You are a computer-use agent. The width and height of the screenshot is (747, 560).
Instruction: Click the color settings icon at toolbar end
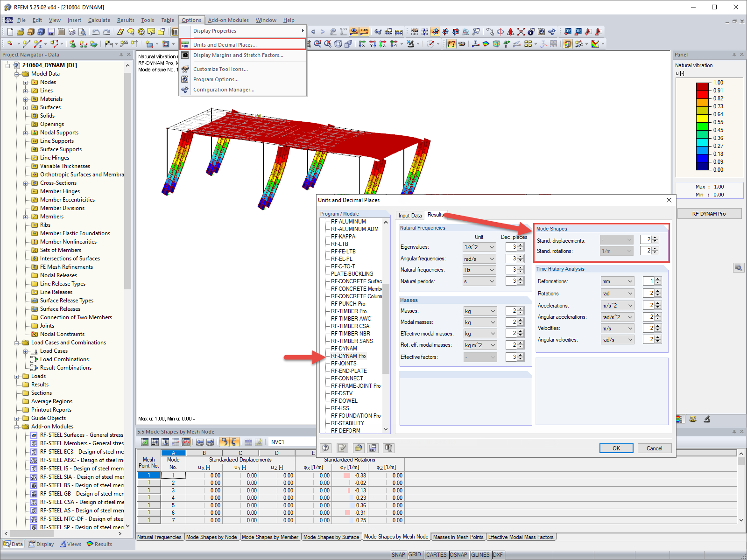(x=595, y=44)
